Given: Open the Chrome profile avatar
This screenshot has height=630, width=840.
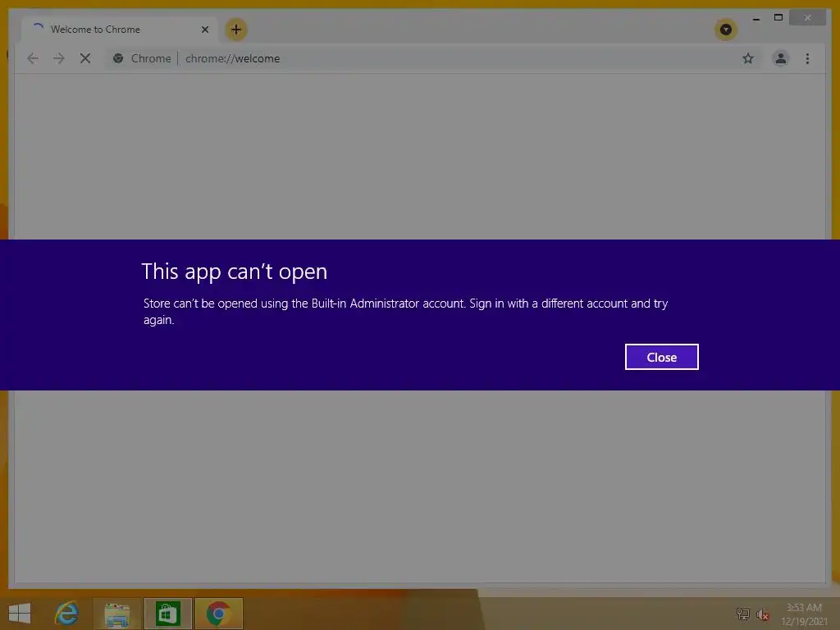Looking at the screenshot, I should [781, 58].
